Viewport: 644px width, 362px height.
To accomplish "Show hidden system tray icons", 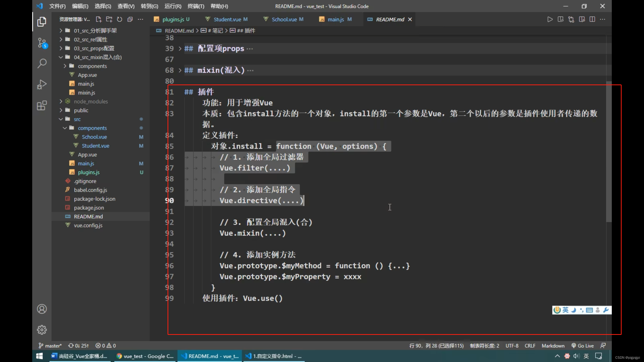I will pyautogui.click(x=557, y=356).
